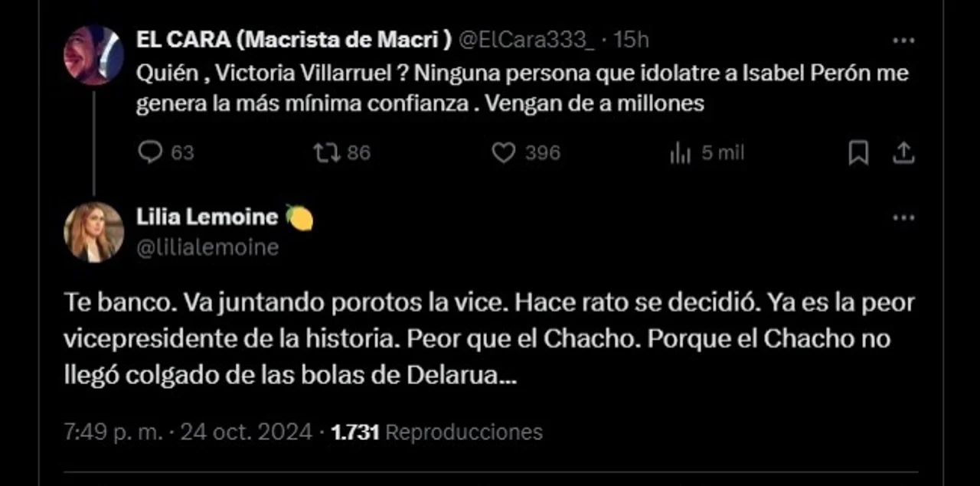Bookmark EL CARA's tweet

point(858,153)
